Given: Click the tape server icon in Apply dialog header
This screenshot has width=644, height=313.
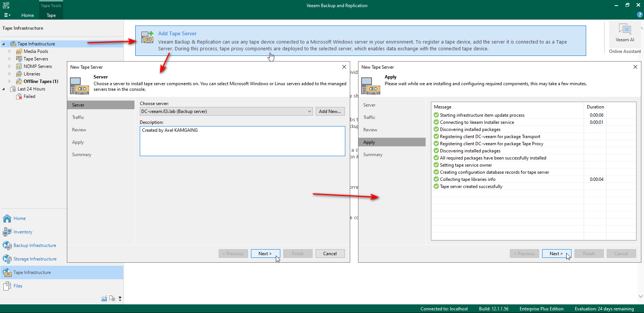Looking at the screenshot, I should pos(370,86).
